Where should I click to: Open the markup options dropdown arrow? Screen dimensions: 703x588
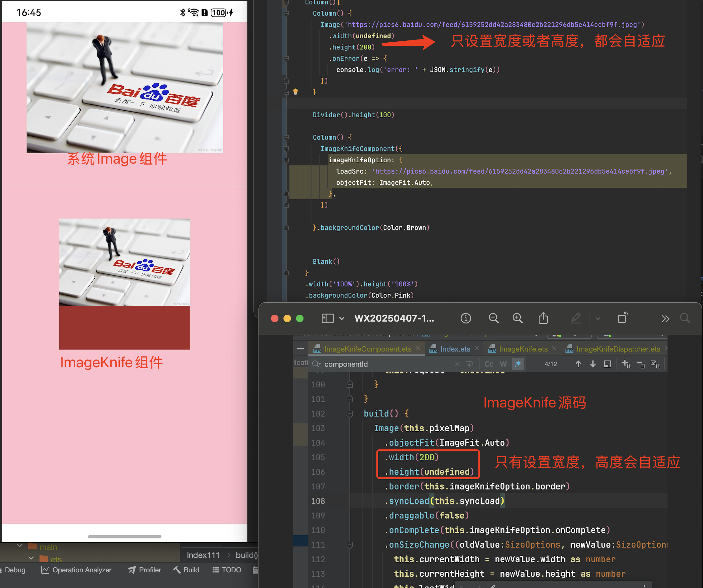pyautogui.click(x=598, y=319)
